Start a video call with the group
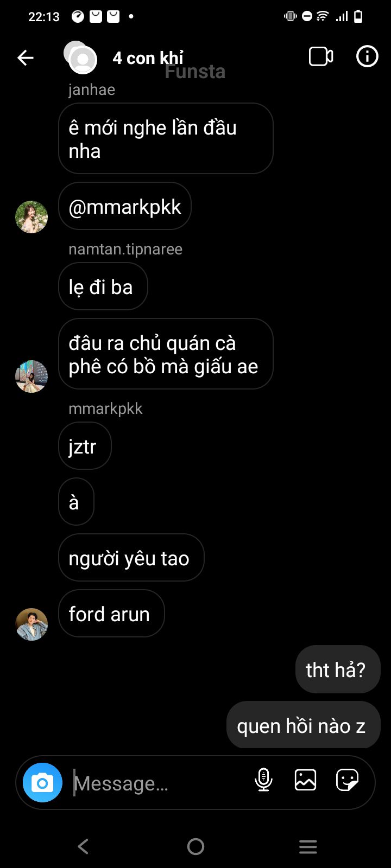 tap(321, 56)
